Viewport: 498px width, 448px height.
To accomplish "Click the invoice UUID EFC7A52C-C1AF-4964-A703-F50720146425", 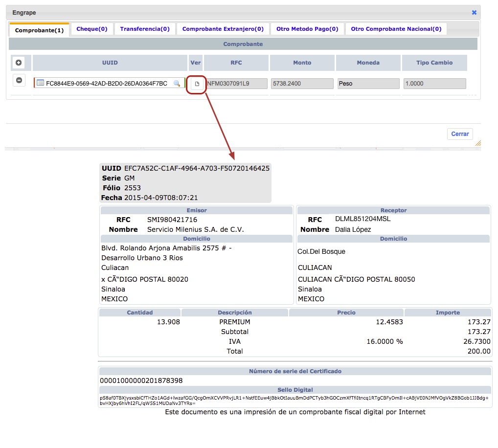I will 197,168.
